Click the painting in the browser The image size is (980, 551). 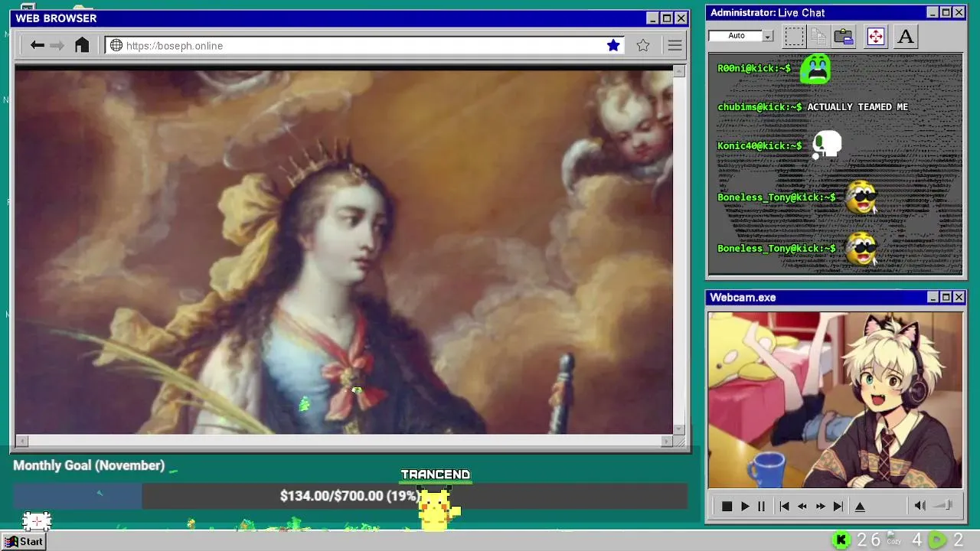click(344, 253)
